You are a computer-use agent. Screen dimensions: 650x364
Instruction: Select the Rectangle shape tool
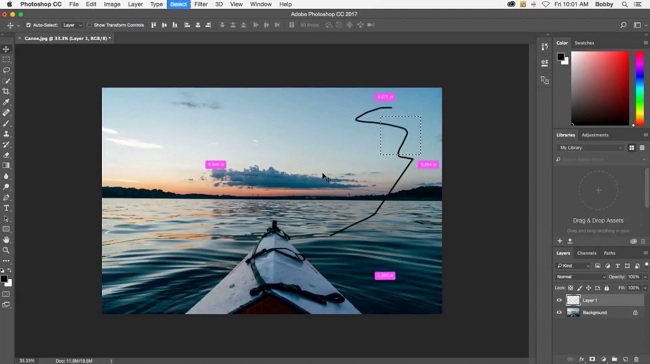6,229
